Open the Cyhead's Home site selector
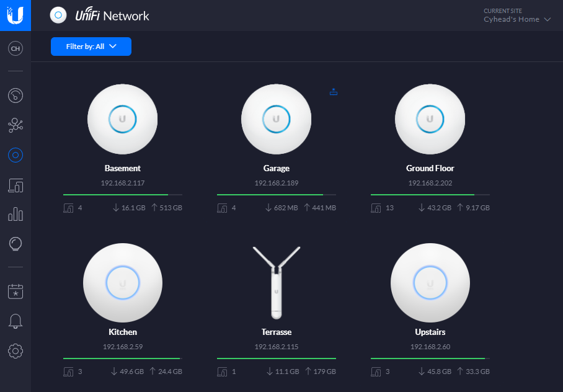563x392 pixels. tap(517, 19)
